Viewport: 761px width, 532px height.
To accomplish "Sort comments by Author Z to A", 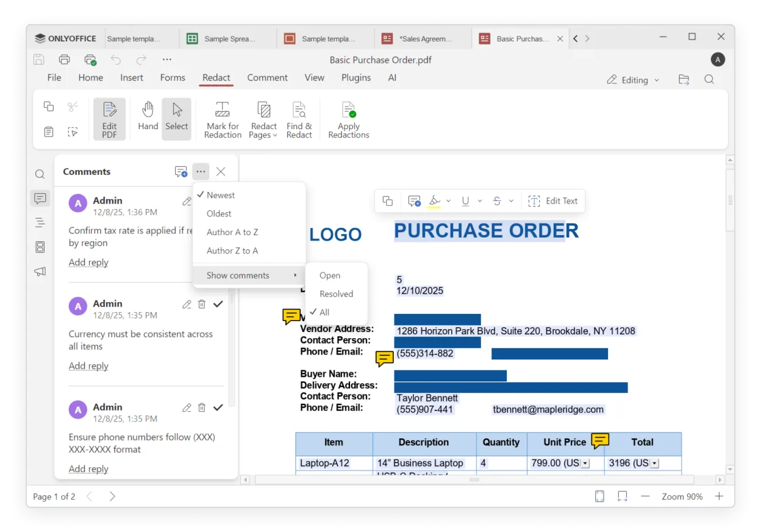I will pos(249,250).
